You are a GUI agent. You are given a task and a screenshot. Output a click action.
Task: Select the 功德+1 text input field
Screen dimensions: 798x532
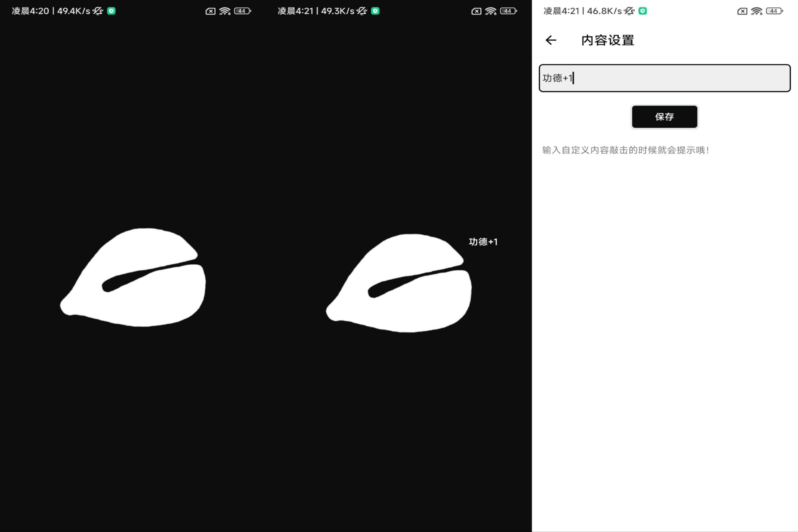point(664,78)
